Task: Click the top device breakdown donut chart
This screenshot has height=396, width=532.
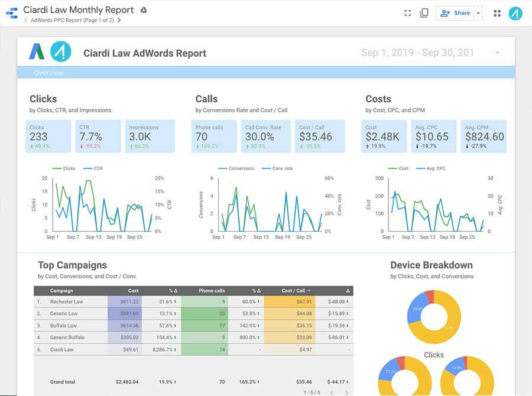Action: point(434,317)
